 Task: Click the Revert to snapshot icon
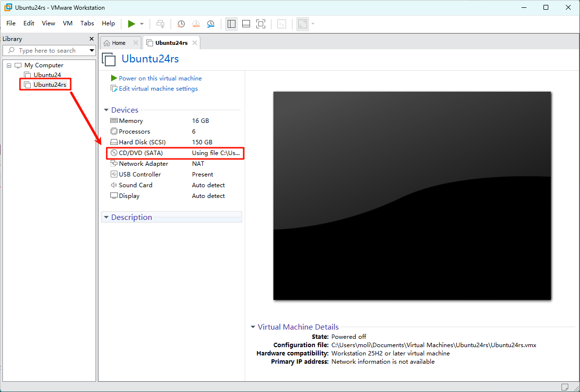[x=195, y=24]
